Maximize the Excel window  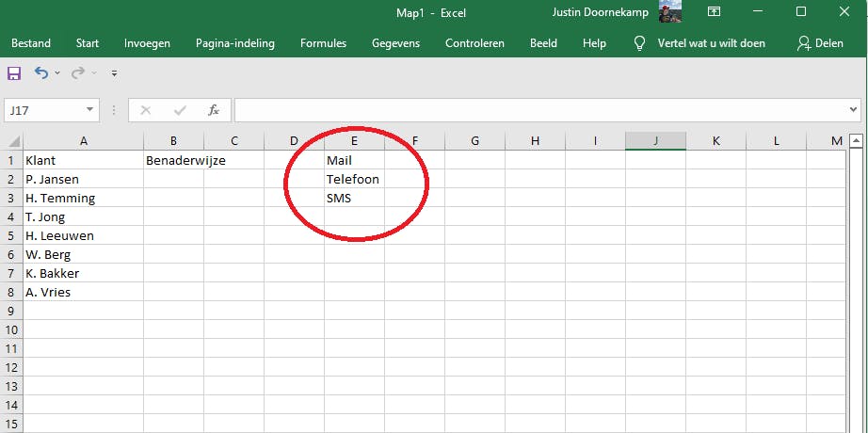pyautogui.click(x=800, y=11)
